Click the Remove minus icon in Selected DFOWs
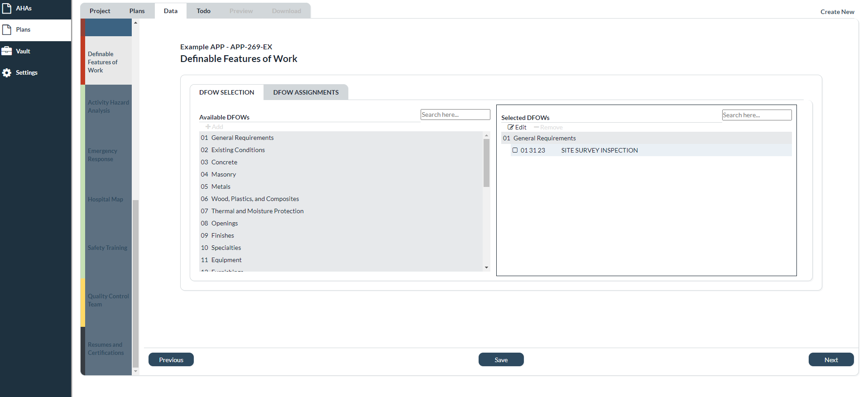 coord(536,127)
